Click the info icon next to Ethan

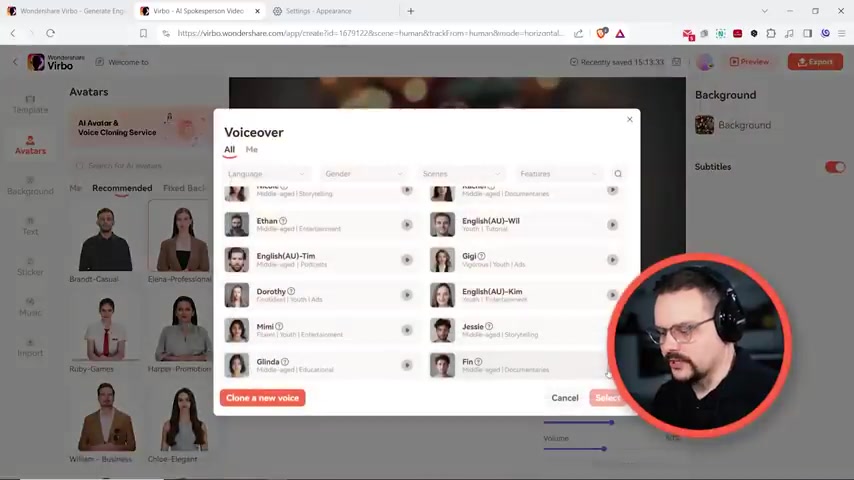[283, 221]
